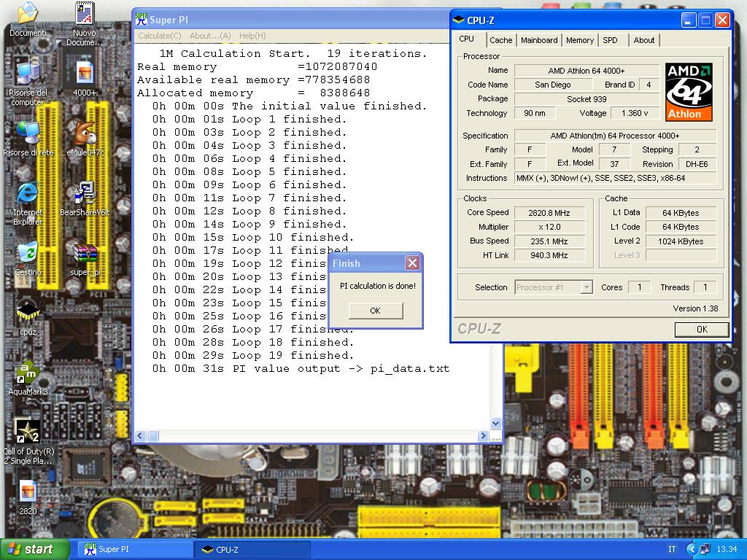Click the processor name AMD Athlon 64 4000+
Screen dimensions: 747x560
click(x=587, y=71)
